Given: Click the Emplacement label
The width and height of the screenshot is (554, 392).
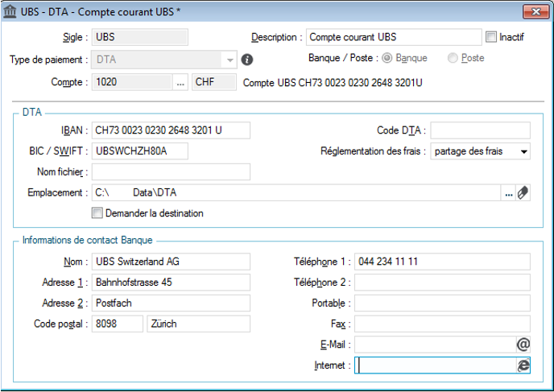Looking at the screenshot, I should coord(57,193).
